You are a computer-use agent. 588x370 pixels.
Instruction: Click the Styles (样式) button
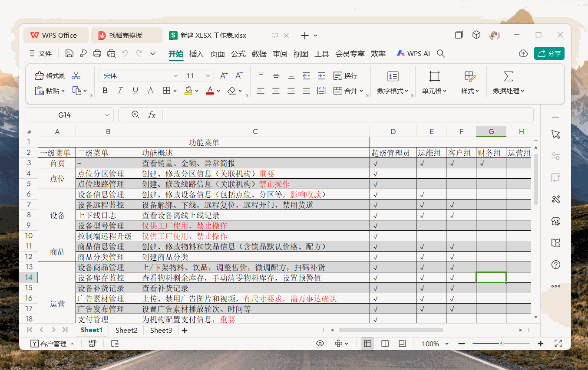pyautogui.click(x=470, y=82)
